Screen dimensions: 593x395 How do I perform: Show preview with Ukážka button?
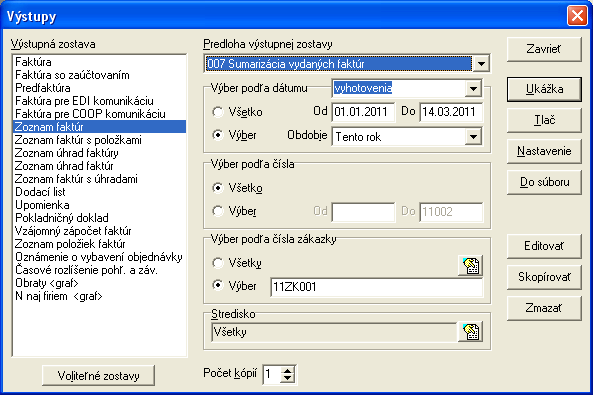(x=544, y=89)
